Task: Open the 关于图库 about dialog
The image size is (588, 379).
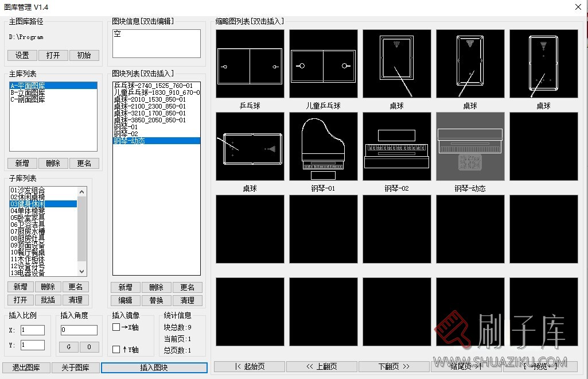Action: point(75,367)
